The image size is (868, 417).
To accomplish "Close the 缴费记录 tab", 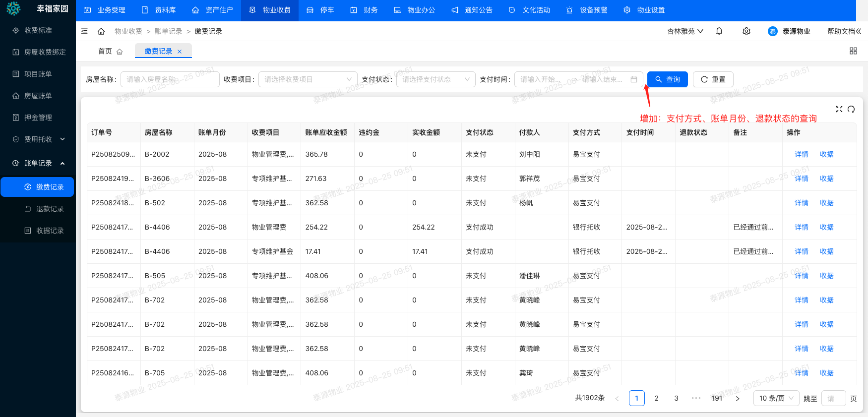I will click(x=180, y=52).
